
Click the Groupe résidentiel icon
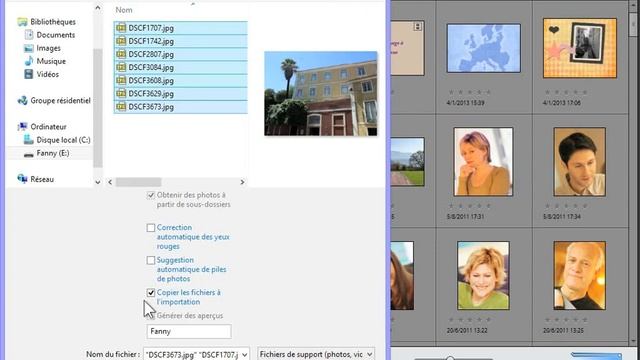pos(22,100)
